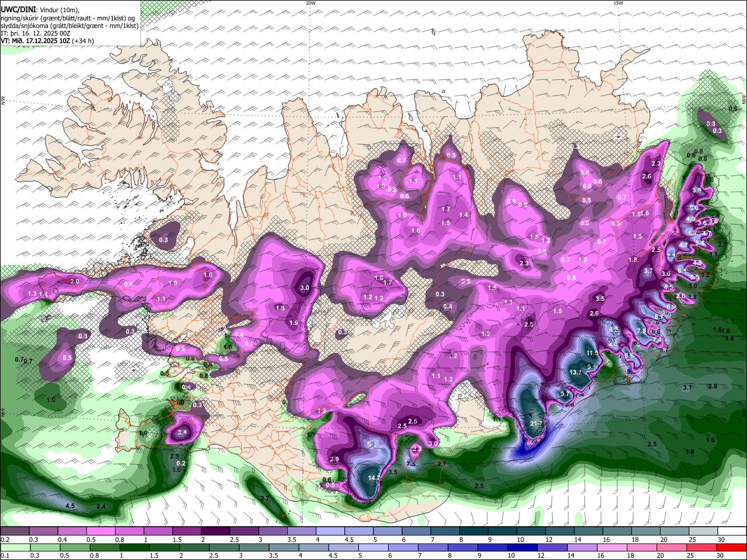Click the 7.8 value on the east coast
The height and width of the screenshot is (560, 747).
[641, 331]
